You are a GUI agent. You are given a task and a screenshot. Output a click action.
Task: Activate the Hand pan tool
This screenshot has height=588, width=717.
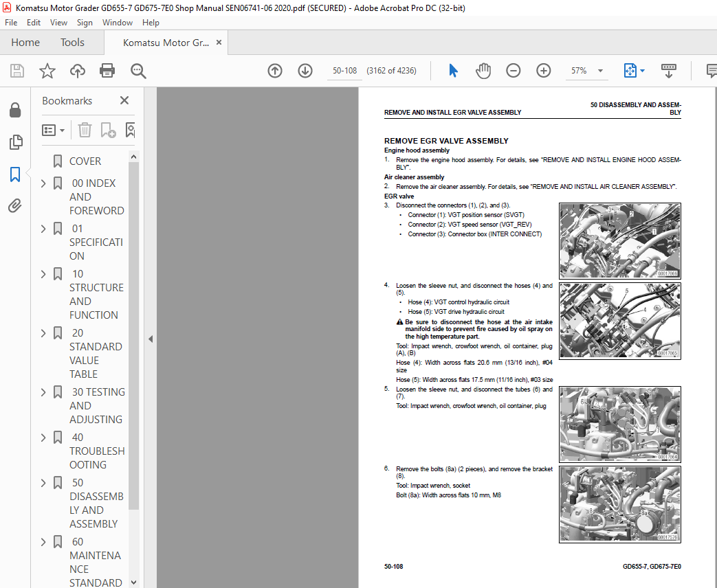483,71
